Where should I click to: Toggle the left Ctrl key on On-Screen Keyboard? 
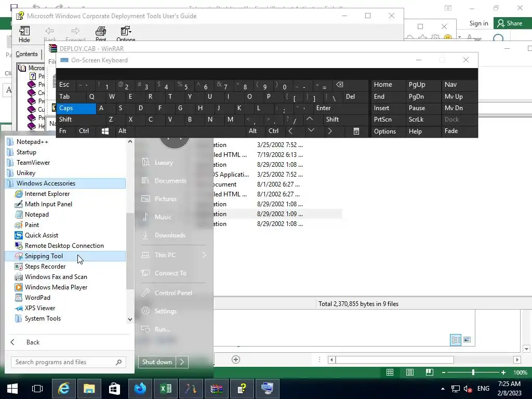coord(86,131)
